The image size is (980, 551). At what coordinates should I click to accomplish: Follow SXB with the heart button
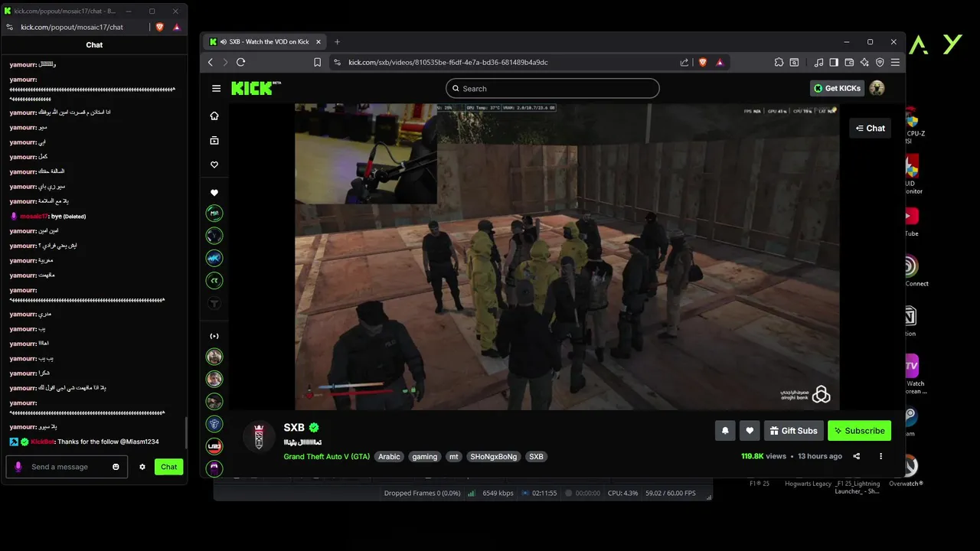pos(750,431)
